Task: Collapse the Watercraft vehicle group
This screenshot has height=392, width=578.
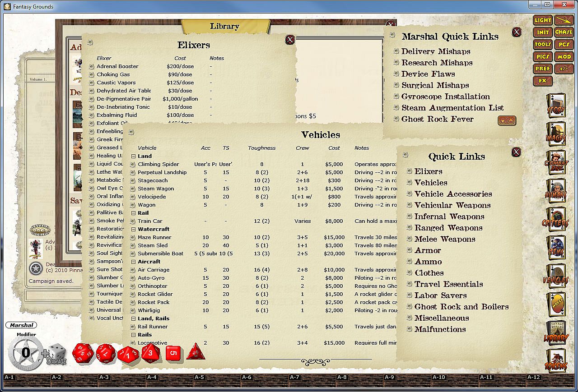Action: click(x=133, y=229)
